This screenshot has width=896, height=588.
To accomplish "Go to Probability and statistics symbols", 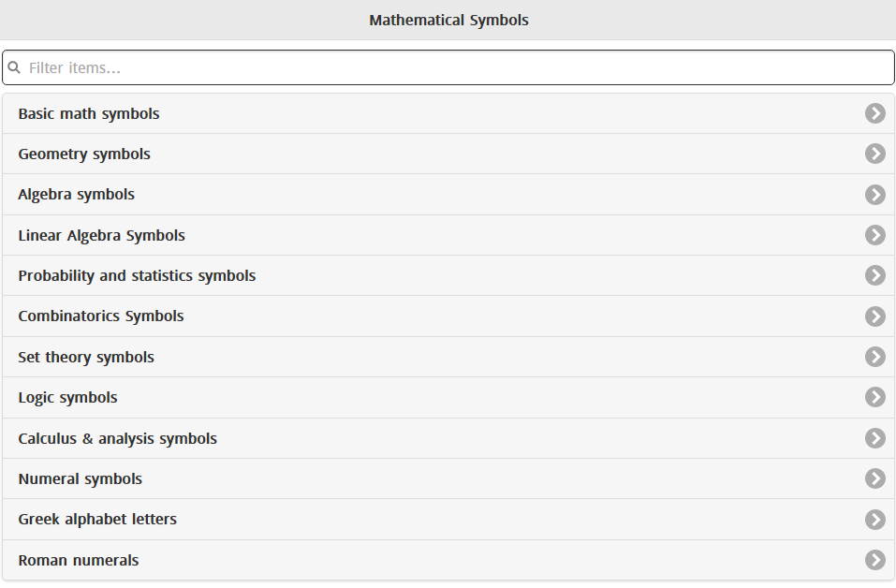I will (x=137, y=275).
